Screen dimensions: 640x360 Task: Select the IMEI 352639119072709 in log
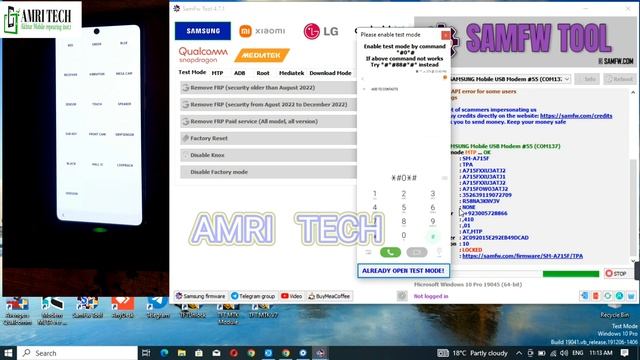point(487,195)
